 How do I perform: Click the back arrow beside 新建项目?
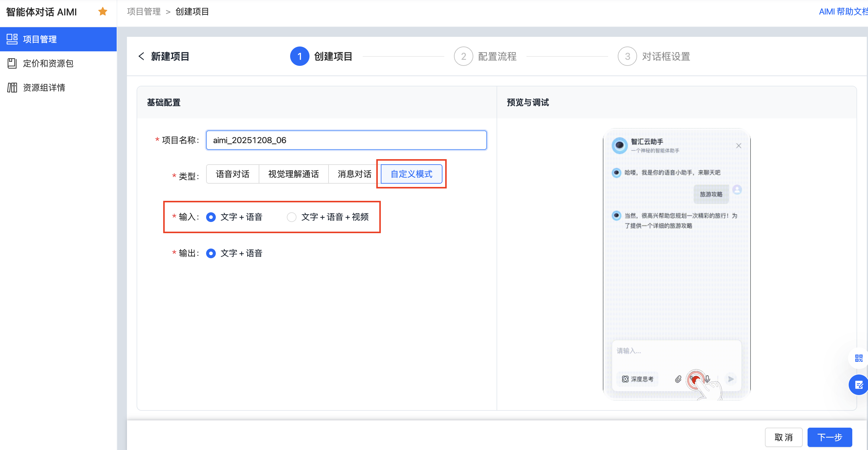tap(141, 56)
